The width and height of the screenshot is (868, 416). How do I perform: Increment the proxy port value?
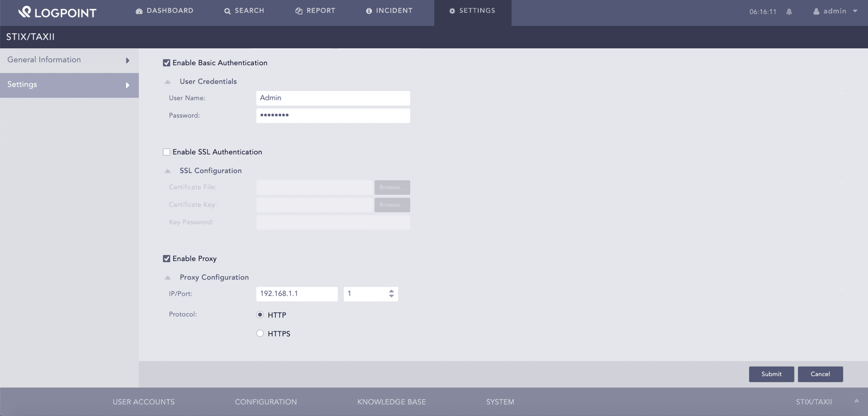pyautogui.click(x=391, y=291)
